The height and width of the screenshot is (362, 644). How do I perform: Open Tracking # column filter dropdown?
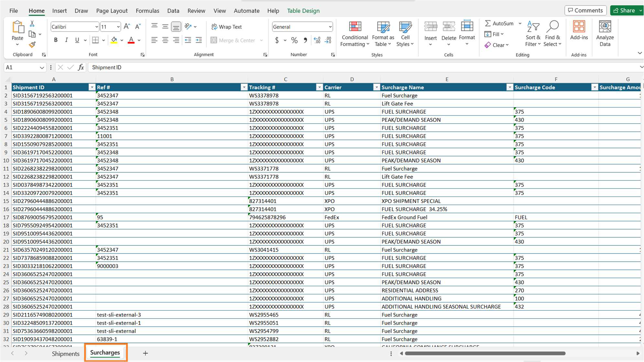pos(319,87)
